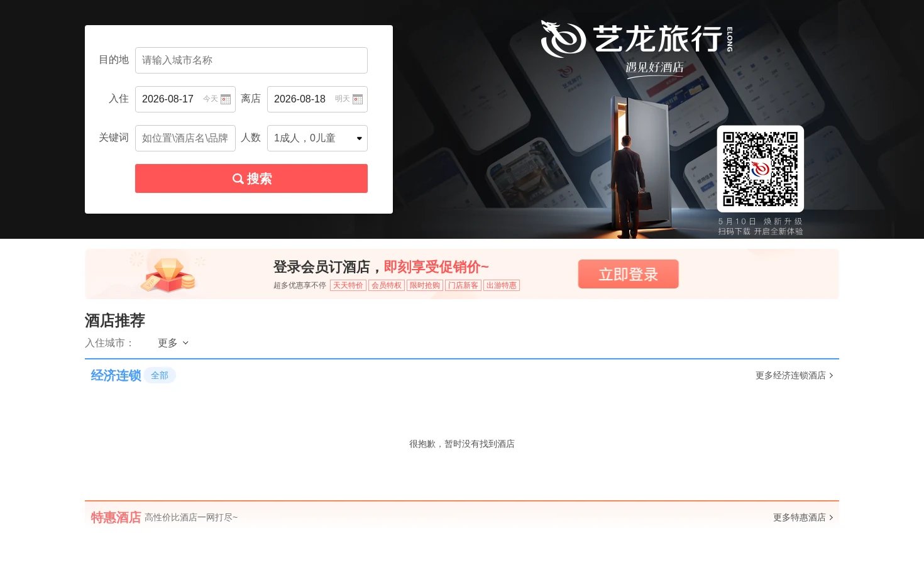The image size is (924, 580).
Task: Click the chevron beside 更多特惠酒店
Action: [831, 518]
